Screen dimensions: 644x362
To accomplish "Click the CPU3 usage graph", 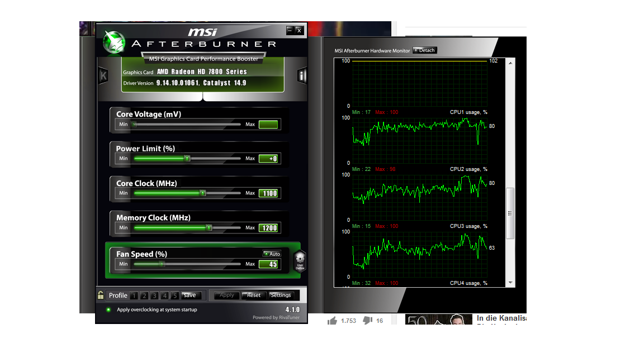I will pyautogui.click(x=420, y=255).
